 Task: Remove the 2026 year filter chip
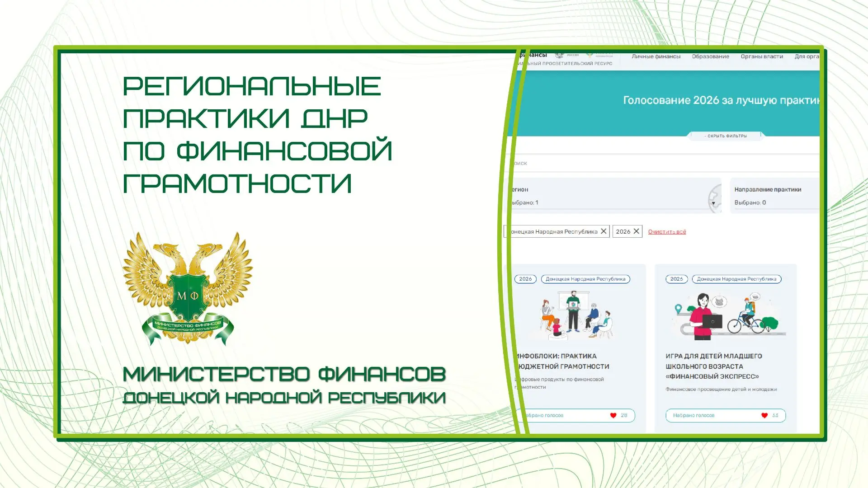(x=637, y=231)
